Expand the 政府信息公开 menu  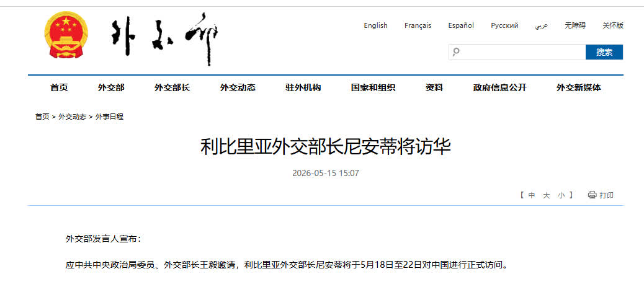(499, 87)
